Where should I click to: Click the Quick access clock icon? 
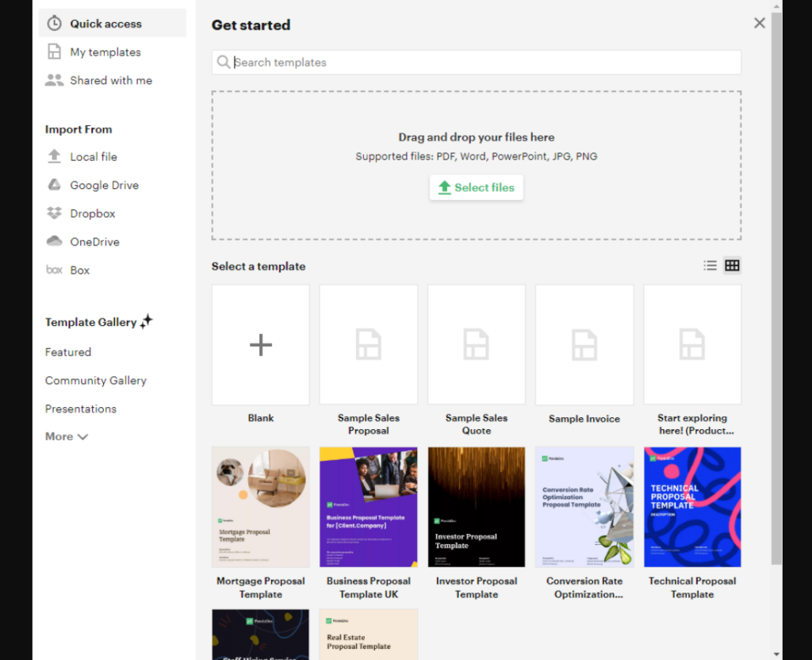coord(54,24)
